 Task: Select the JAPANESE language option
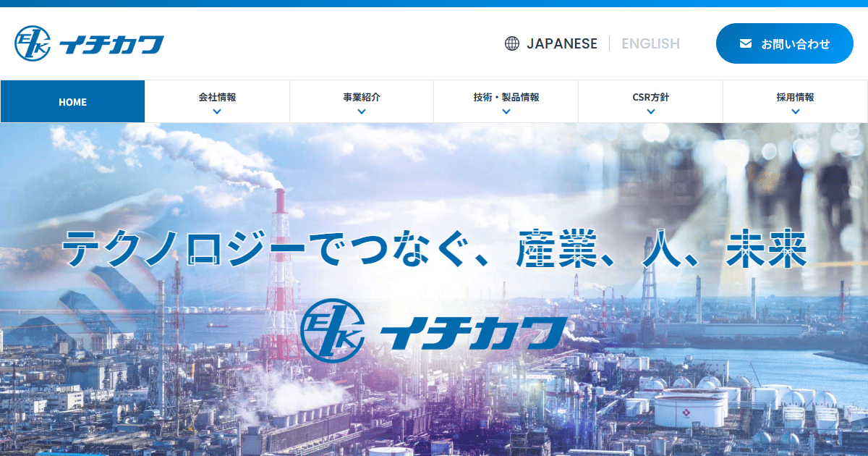click(563, 43)
